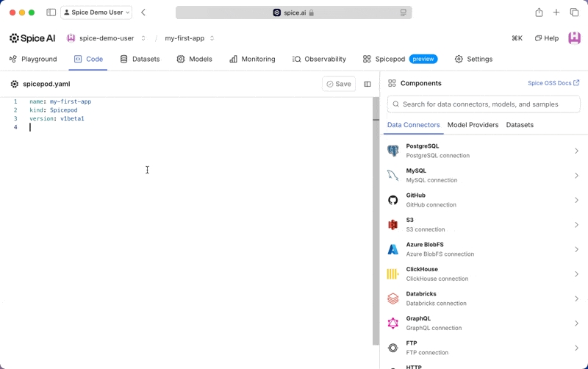Open the Spice OSS Docs link
Viewport: 588px width, 369px height.
click(x=553, y=83)
